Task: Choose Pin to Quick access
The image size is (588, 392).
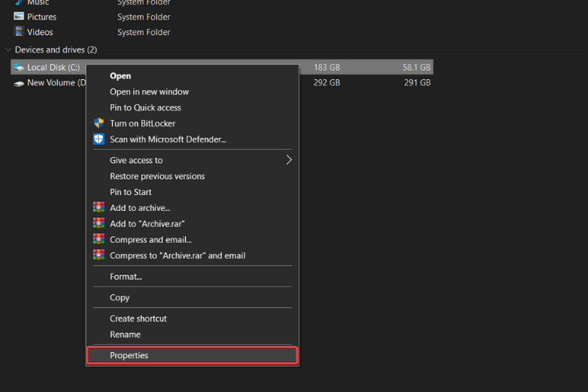Action: (145, 107)
